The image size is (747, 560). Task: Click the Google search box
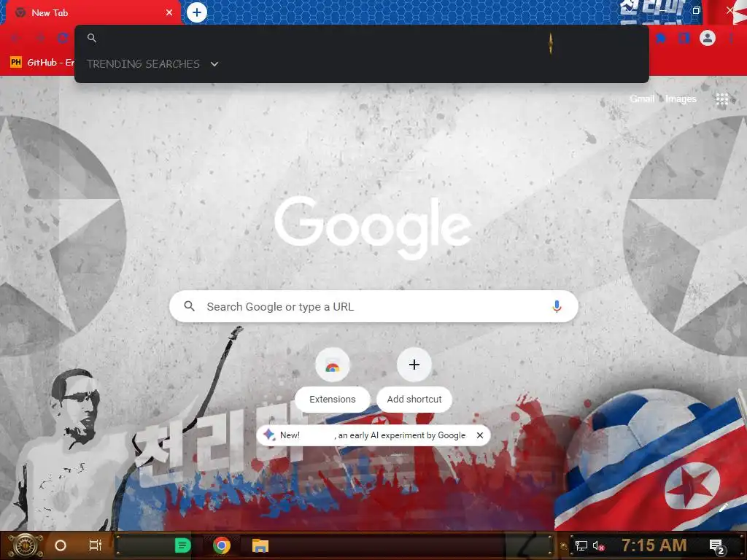pyautogui.click(x=373, y=306)
